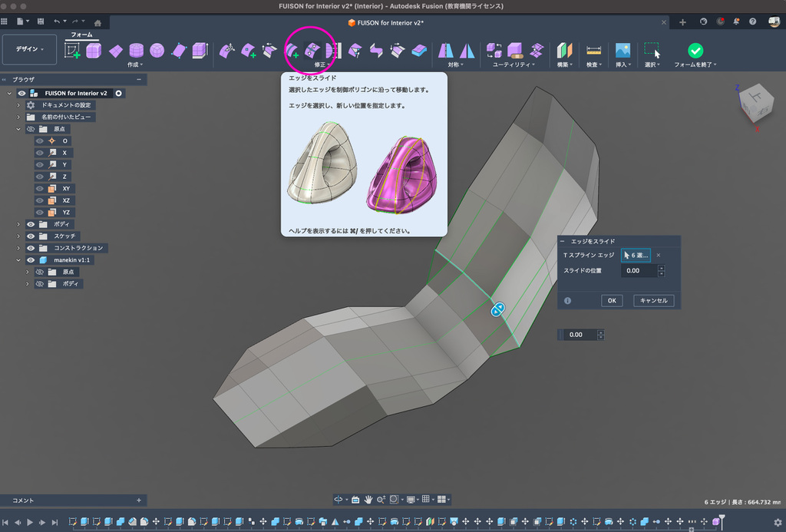This screenshot has height=532, width=786.
Task: Select the Pan hand tool in navigation bar
Action: point(368,499)
